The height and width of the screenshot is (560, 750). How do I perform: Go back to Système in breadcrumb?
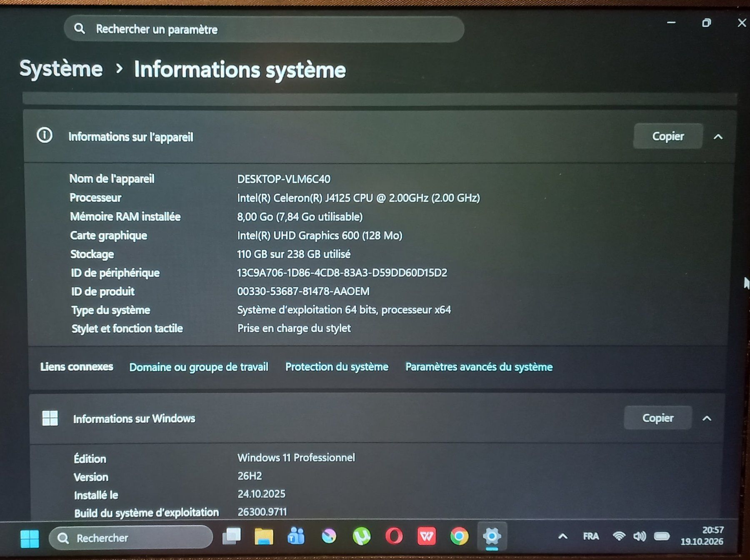(61, 69)
